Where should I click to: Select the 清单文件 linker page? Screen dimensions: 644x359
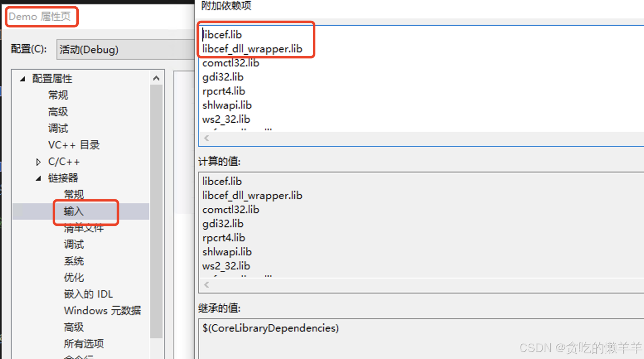point(84,228)
